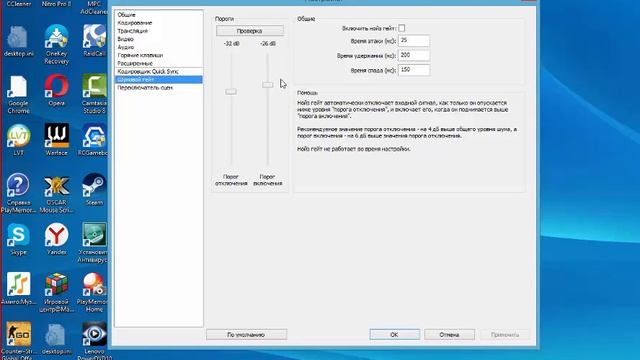Screen dimensions: 640x360
Task: Open Игровой центр@Mail.ru icon
Action: pos(56,293)
